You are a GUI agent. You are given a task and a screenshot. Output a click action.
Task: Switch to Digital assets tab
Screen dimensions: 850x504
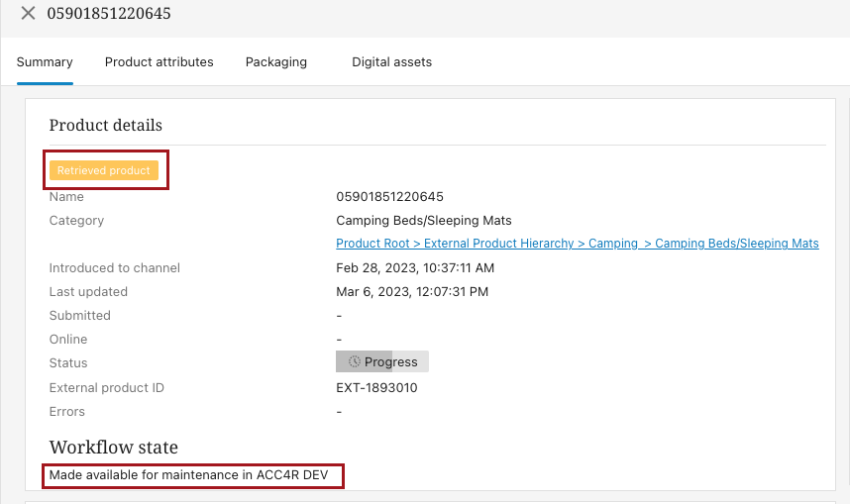click(391, 61)
